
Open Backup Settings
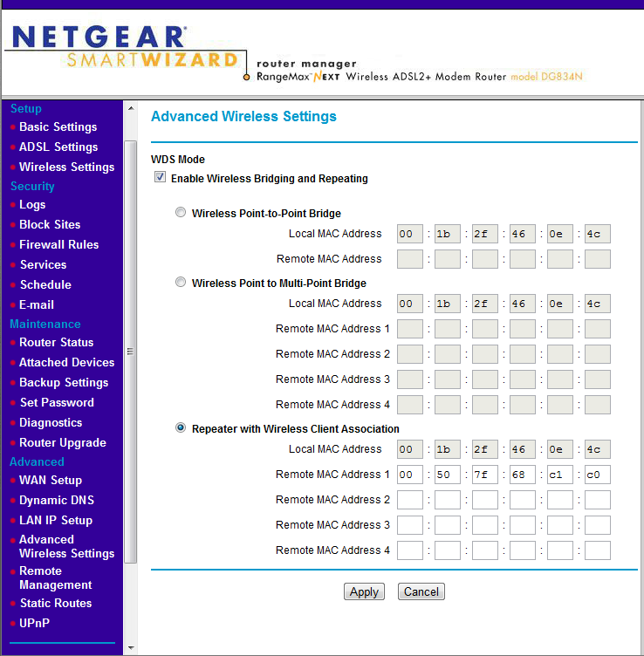[x=64, y=382]
